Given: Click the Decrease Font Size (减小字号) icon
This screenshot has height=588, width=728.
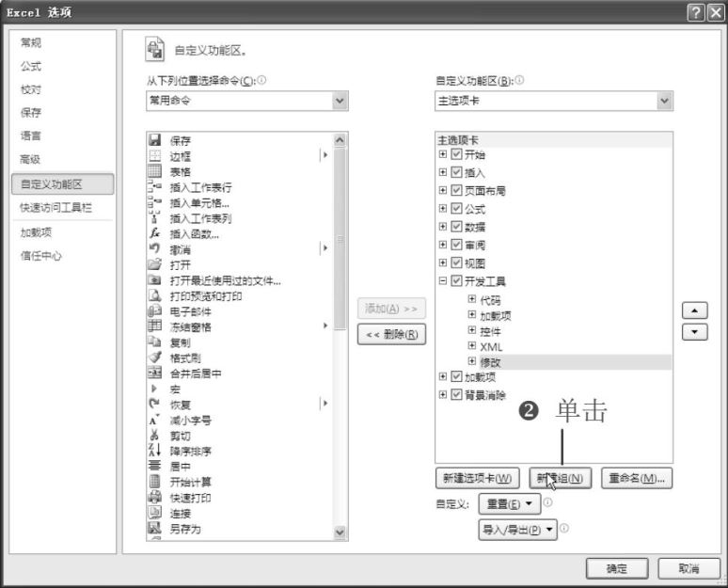Looking at the screenshot, I should pyautogui.click(x=154, y=420).
